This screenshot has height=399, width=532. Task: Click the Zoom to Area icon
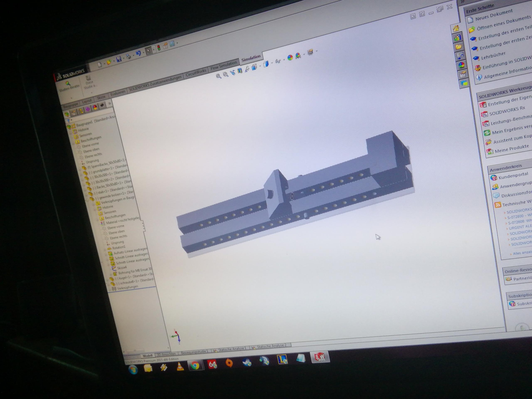point(225,74)
